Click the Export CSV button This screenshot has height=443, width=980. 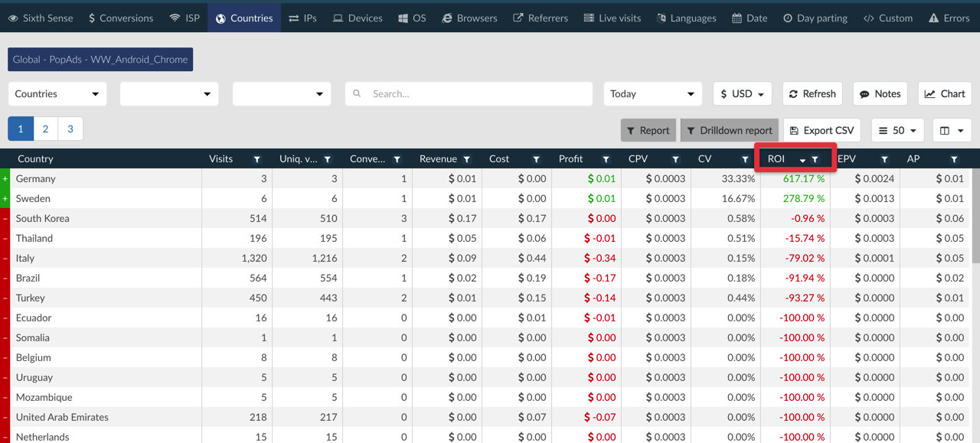point(822,130)
